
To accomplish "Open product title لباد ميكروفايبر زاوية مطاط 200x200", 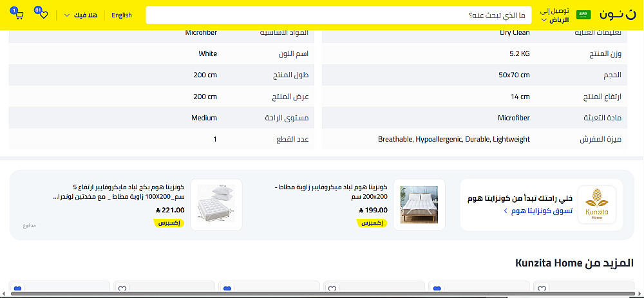I will (331, 192).
